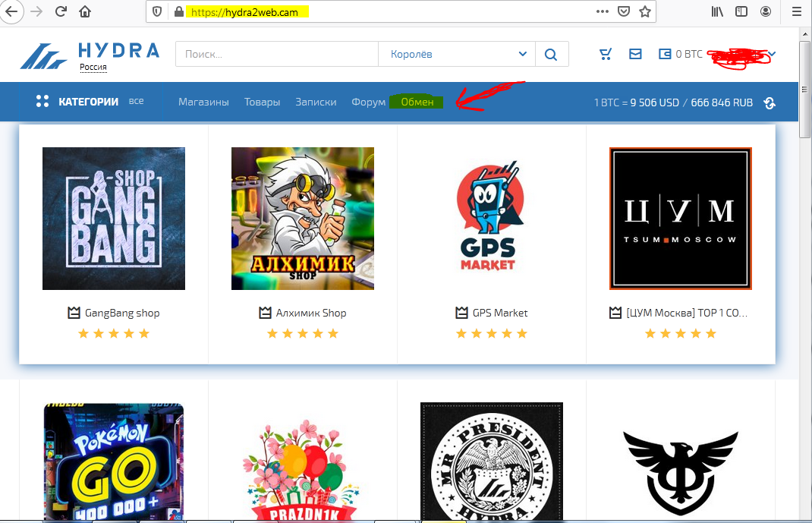
Task: Click the crown icon beside [ЦУМ Москва]
Action: (x=615, y=313)
